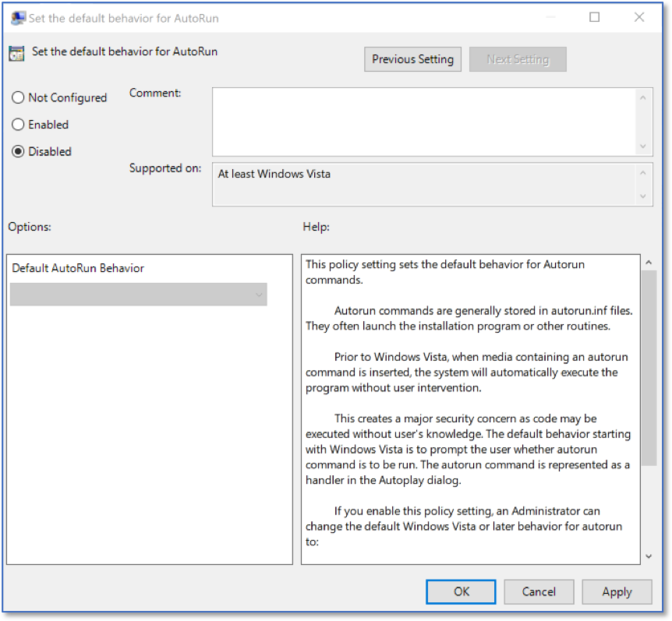Click the 'Help:' label
This screenshot has height=621, width=672.
(317, 227)
